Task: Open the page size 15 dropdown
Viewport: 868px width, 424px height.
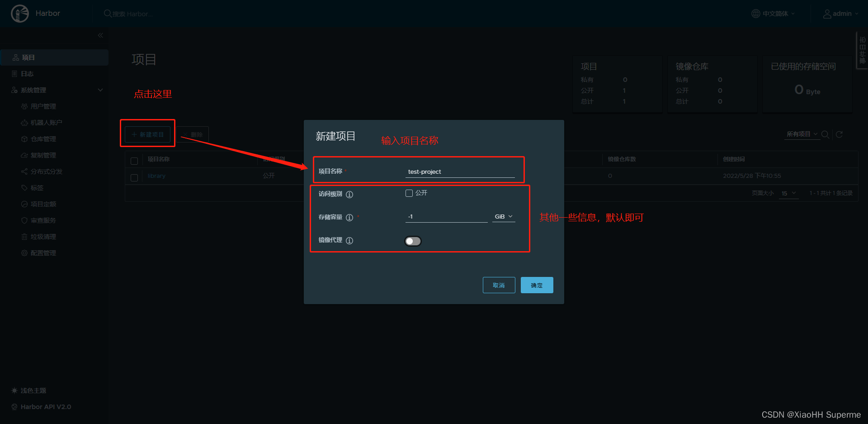Action: click(x=788, y=193)
